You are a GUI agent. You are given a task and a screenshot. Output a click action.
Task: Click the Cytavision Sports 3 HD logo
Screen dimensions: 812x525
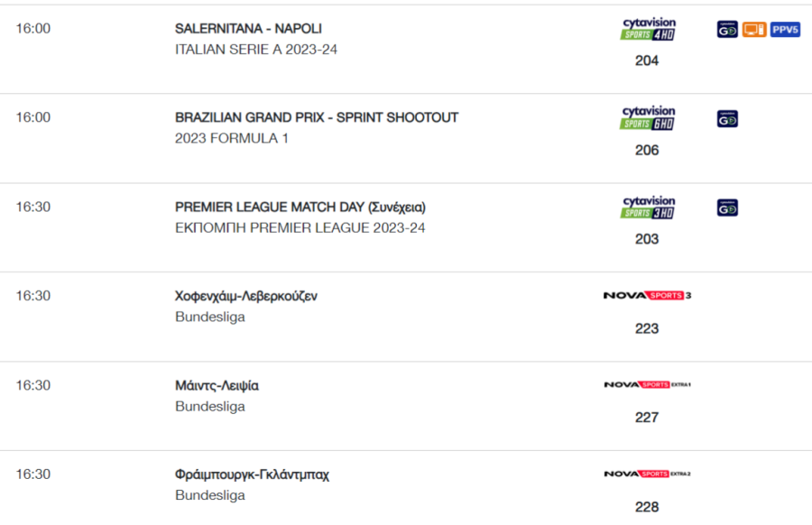click(648, 207)
